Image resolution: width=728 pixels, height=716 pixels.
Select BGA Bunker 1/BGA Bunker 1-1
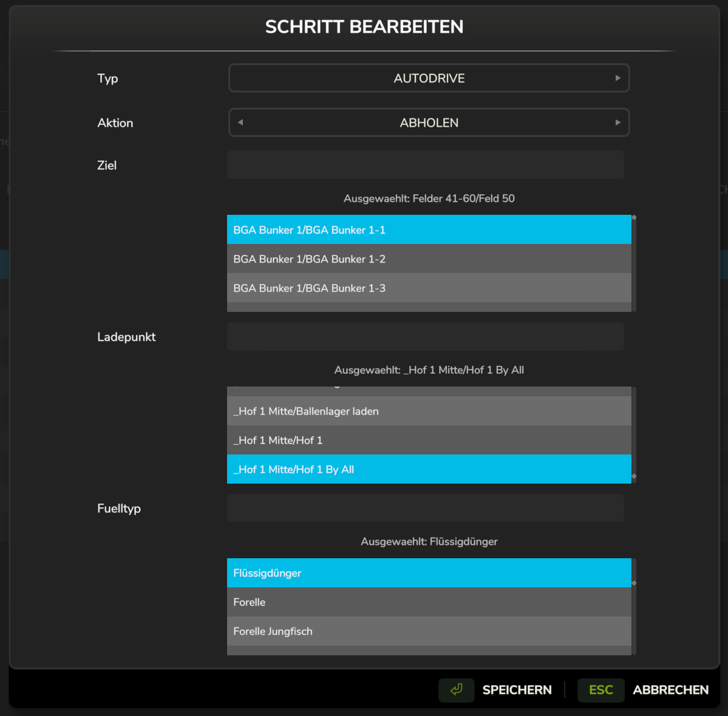(x=429, y=229)
